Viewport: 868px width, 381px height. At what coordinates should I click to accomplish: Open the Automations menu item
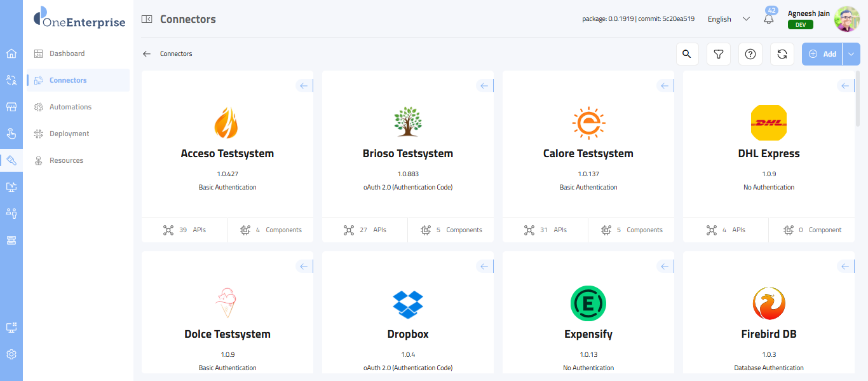point(70,107)
